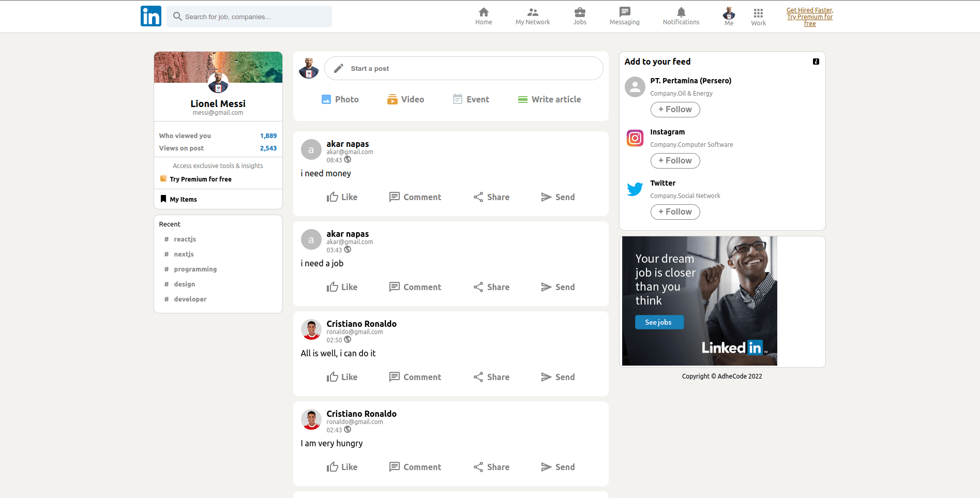Comment on "I am very hungry" post

coord(415,467)
